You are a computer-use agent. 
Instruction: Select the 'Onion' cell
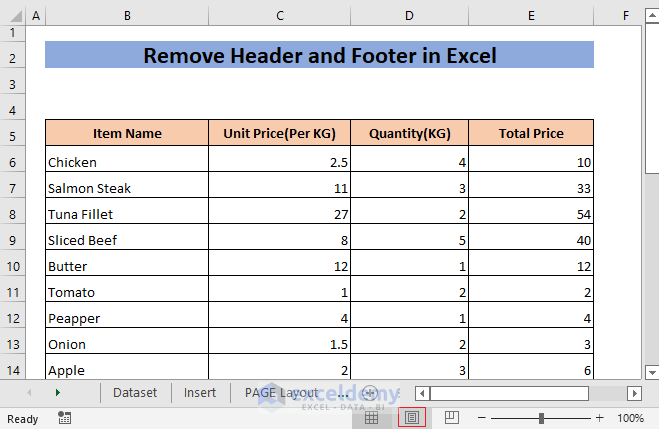[x=127, y=342]
